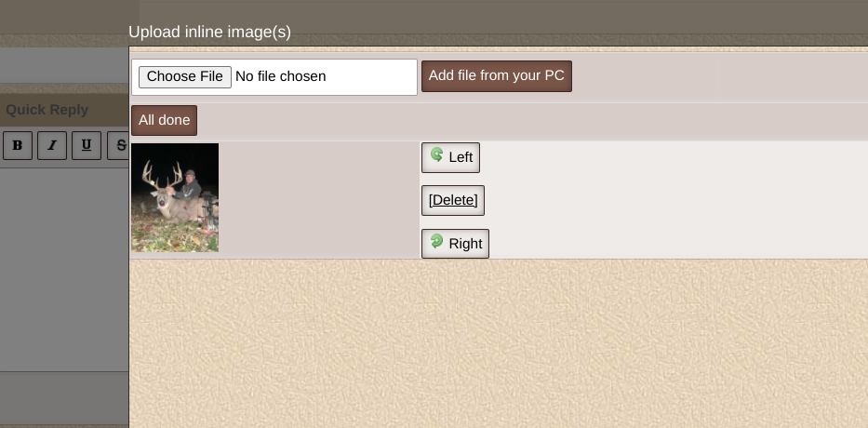This screenshot has width=868, height=428.
Task: Remove the uploaded image via [Delete]
Action: (x=453, y=200)
